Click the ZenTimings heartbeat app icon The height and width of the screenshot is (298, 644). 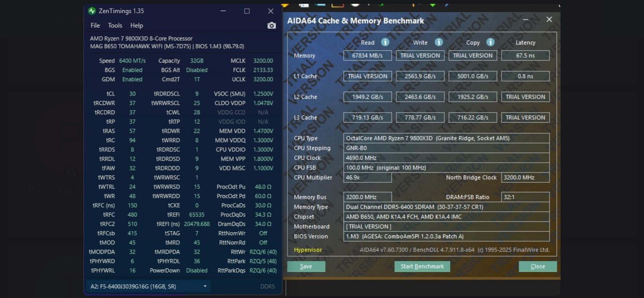pos(92,11)
